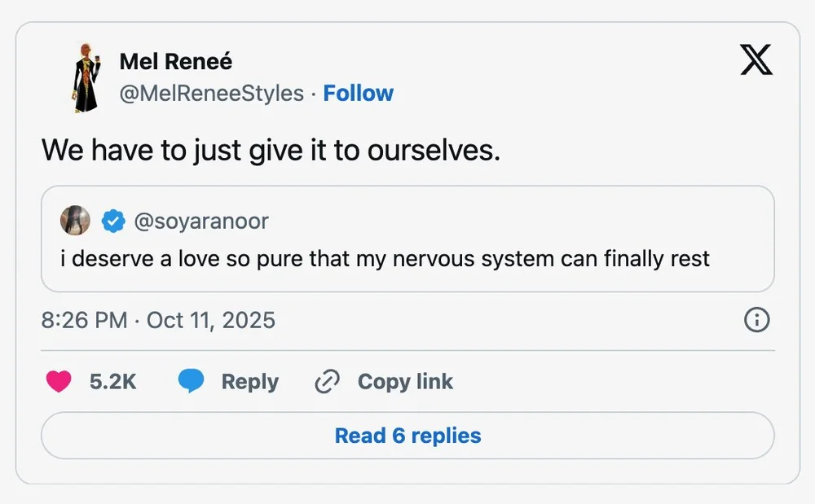Click the chain link copy icon

click(327, 382)
